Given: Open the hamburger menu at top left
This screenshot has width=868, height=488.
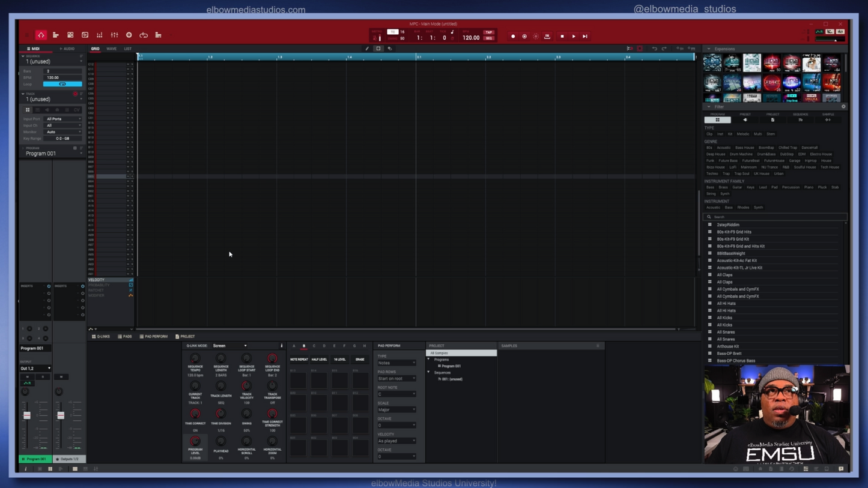Looking at the screenshot, I should [26, 35].
